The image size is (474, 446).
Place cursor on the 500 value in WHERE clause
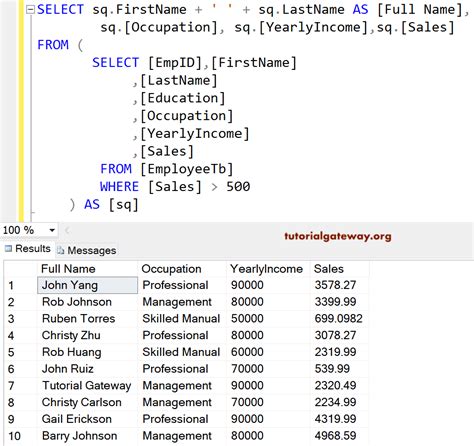tap(238, 186)
